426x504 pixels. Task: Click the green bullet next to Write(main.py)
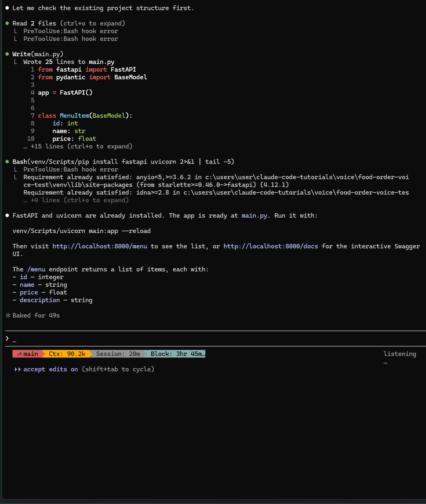[7, 54]
